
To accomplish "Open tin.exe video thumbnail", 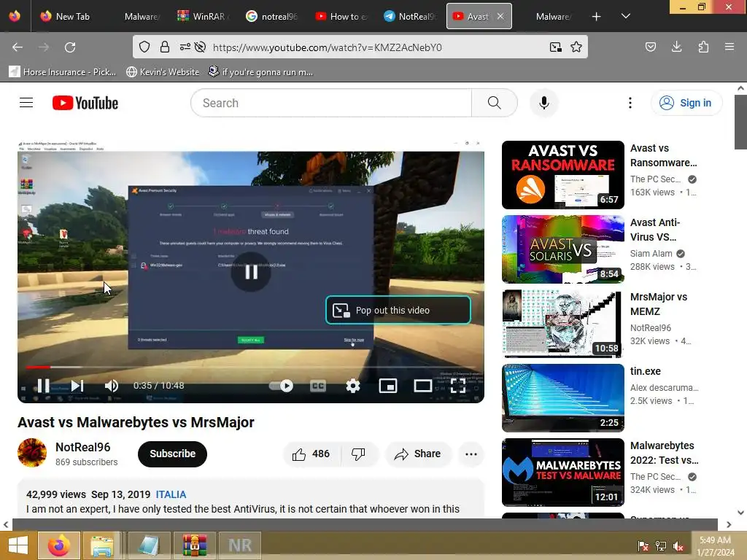I will 563,397.
